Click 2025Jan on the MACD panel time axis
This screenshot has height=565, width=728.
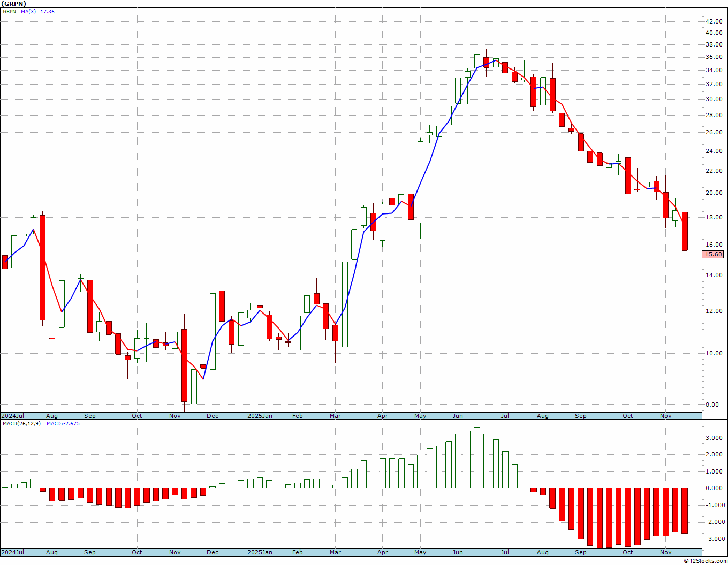click(x=260, y=552)
